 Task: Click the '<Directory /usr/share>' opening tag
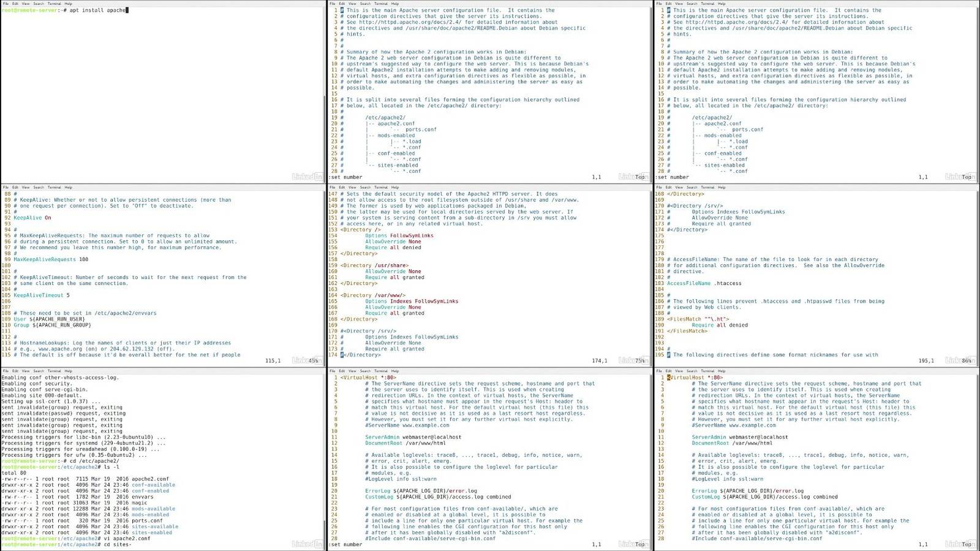click(374, 266)
